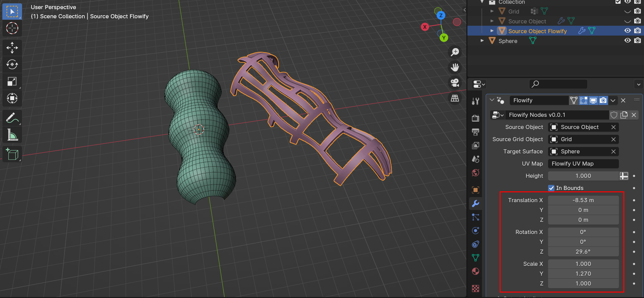Click the Height value slider
The width and height of the screenshot is (644, 298).
pos(583,176)
